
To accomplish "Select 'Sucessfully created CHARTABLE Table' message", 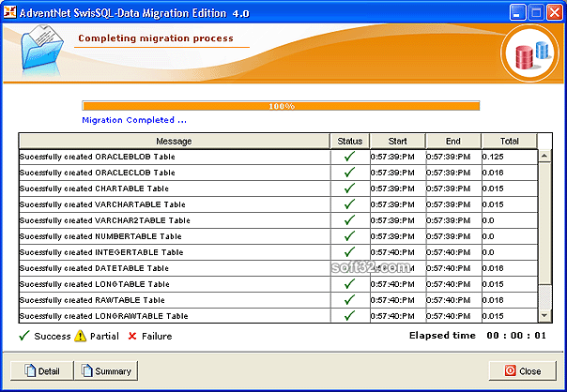I will [94, 188].
